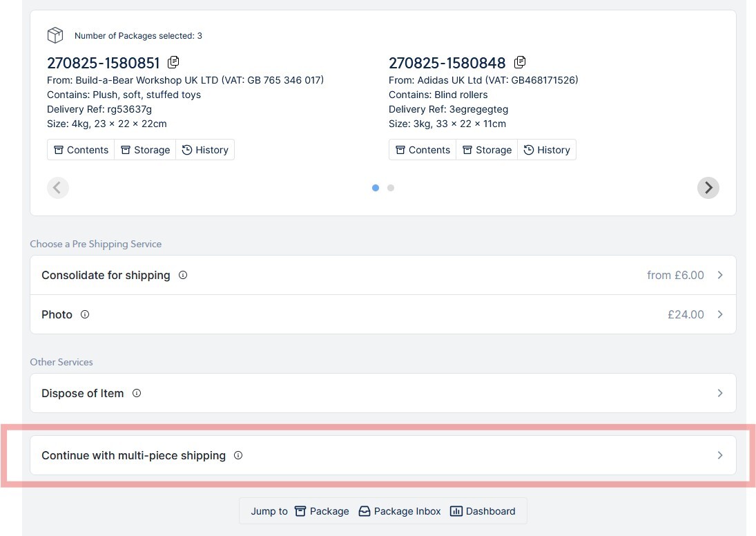
Task: Open Storage for Build-a-Bear package
Action: pyautogui.click(x=145, y=150)
